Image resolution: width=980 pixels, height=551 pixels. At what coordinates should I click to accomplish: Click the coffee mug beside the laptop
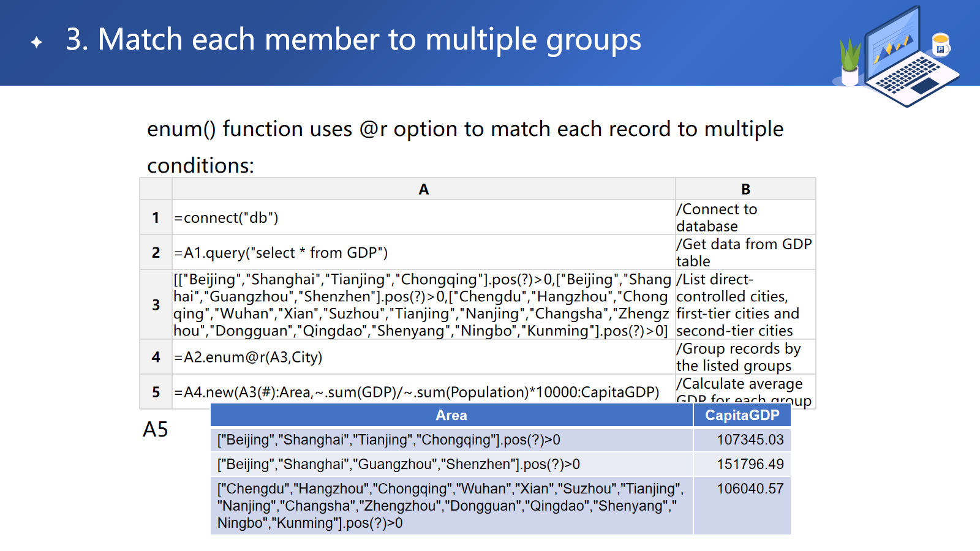point(940,44)
